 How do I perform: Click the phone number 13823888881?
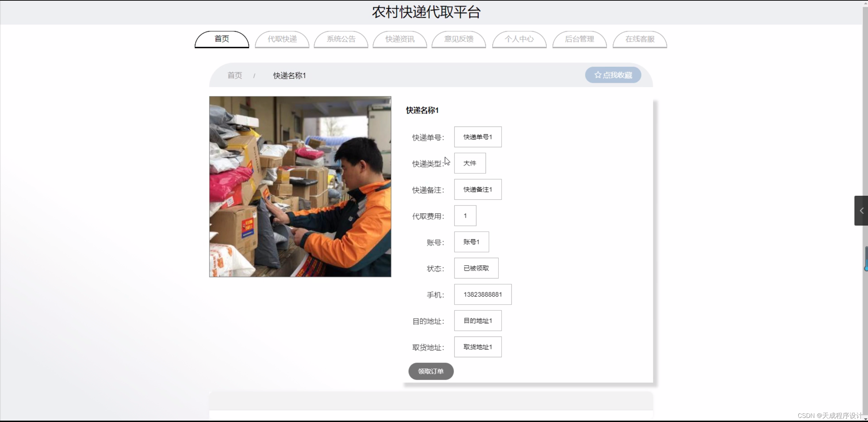click(483, 294)
